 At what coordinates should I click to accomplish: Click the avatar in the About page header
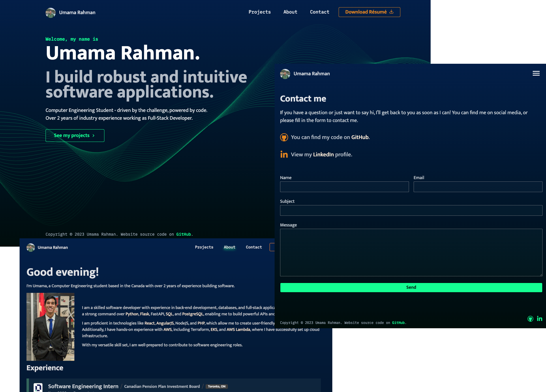(x=31, y=247)
